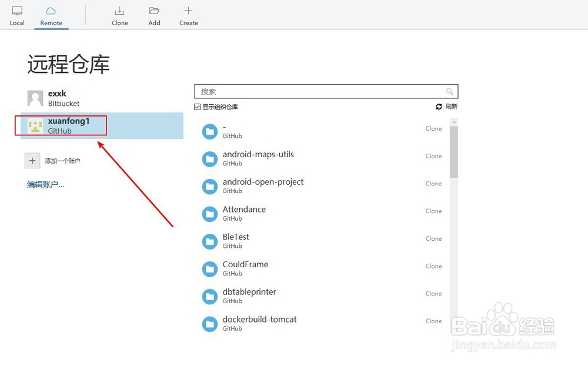This screenshot has height=365, width=588.
Task: Click the 刷新 refresh label
Action: coord(452,107)
